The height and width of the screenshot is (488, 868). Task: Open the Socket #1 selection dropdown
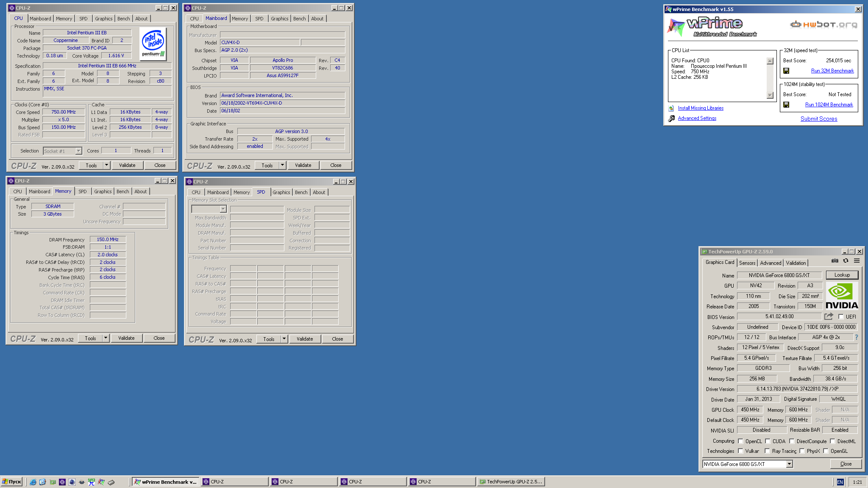coord(78,151)
